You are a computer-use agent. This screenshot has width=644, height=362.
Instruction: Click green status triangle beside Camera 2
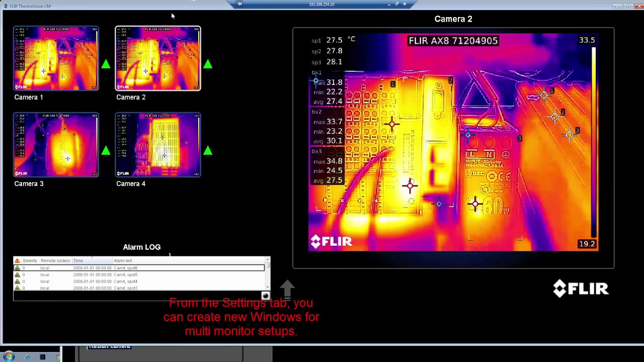point(208,64)
